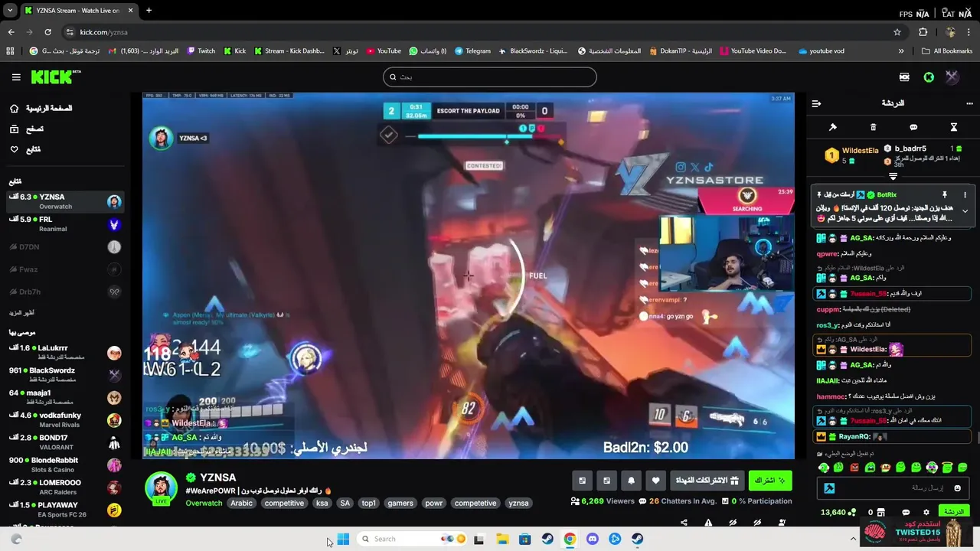Click theater mode layout button

coord(606,481)
